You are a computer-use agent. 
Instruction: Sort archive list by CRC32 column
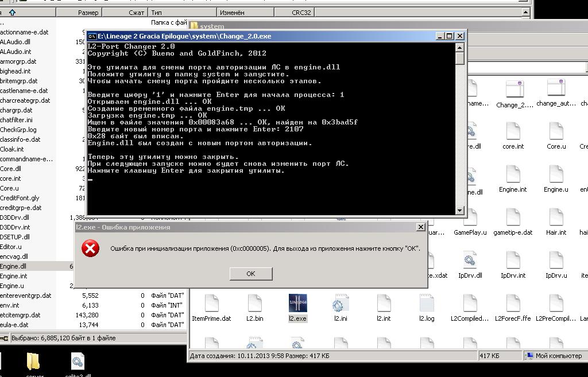click(x=295, y=13)
